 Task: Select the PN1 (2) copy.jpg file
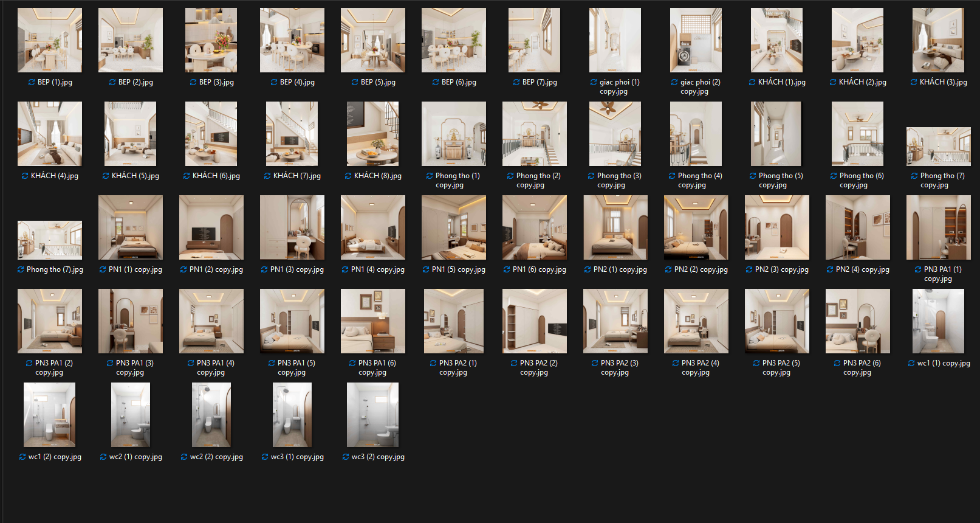click(211, 227)
